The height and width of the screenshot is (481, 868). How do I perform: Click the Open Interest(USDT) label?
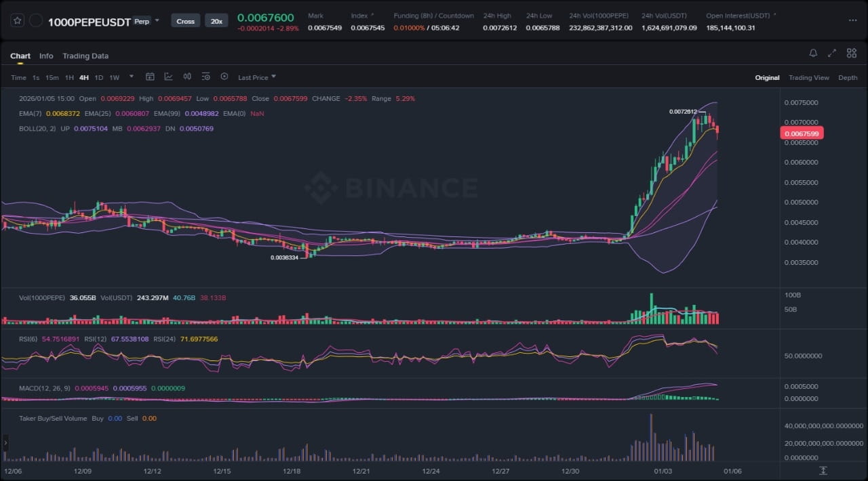(738, 15)
